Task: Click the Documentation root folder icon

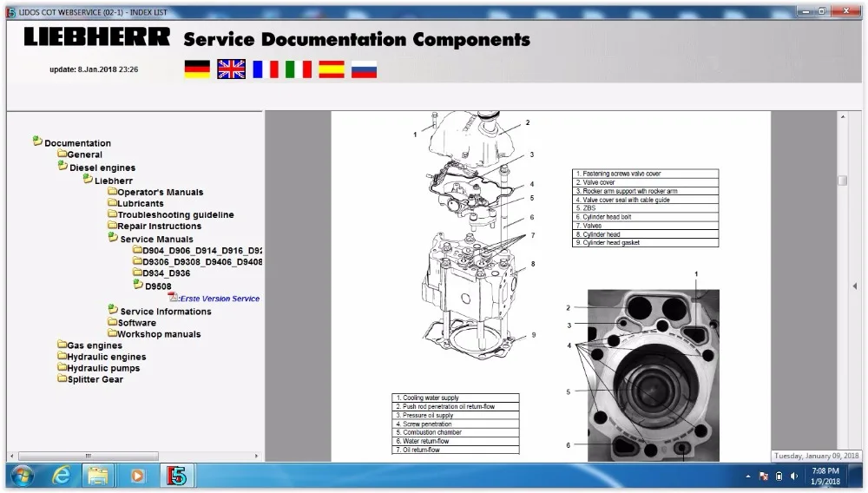Action: tap(37, 141)
